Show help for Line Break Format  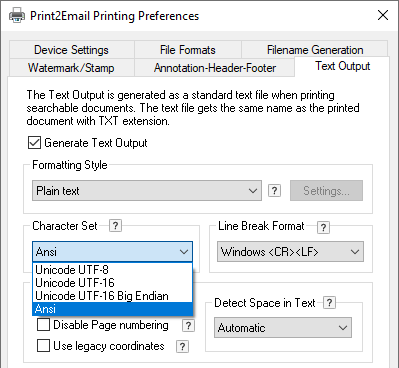click(x=323, y=227)
